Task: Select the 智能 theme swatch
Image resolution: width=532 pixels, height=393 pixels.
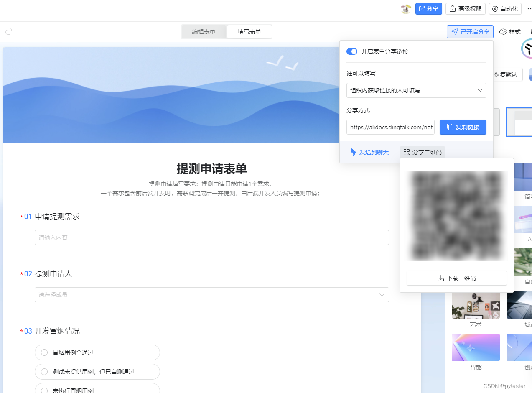Action: click(476, 347)
